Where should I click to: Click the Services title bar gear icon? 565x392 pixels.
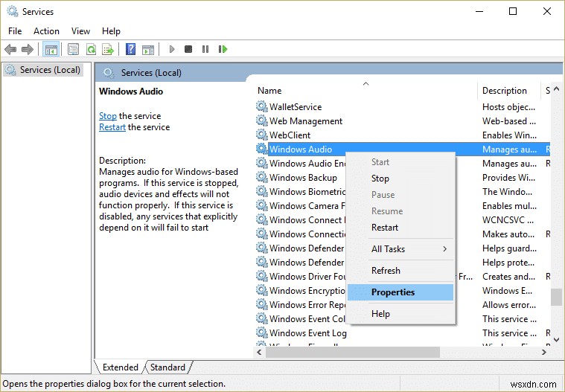point(12,11)
